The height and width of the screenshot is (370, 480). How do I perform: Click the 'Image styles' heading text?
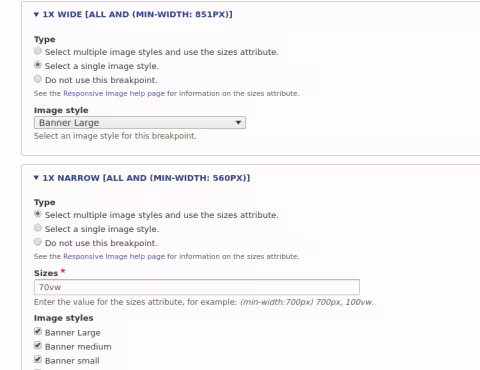[x=64, y=318]
